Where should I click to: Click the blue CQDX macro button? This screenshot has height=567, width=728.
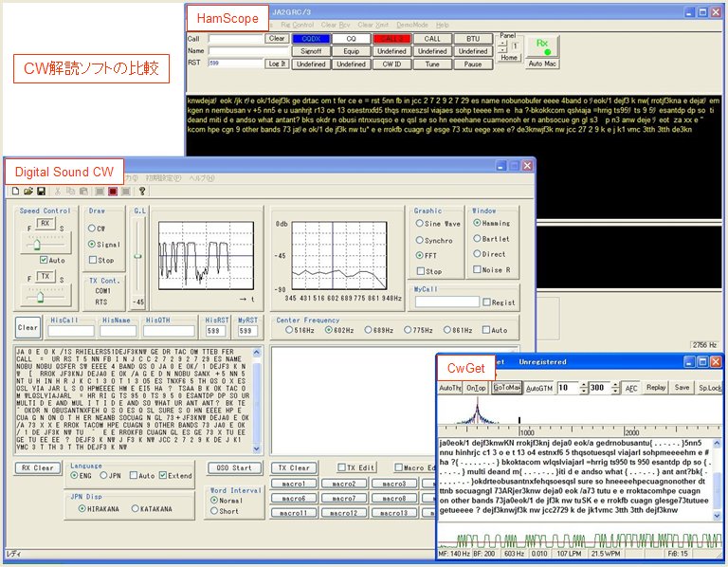[311, 39]
